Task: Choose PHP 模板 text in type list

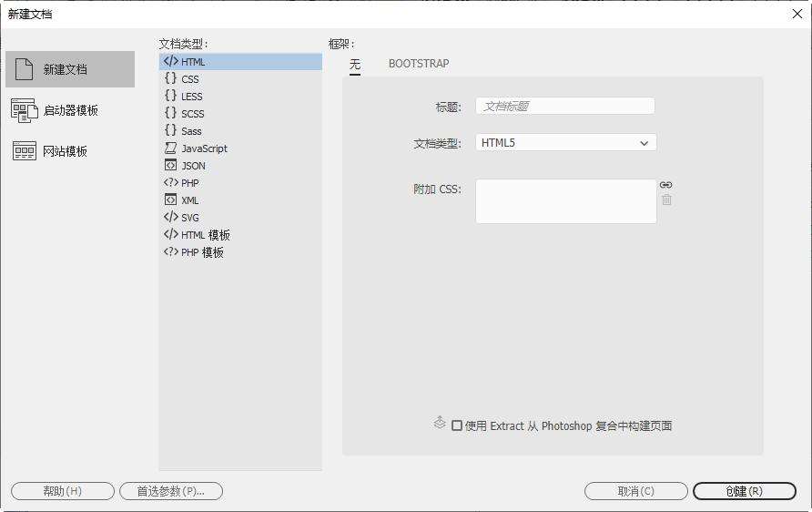Action: click(202, 252)
